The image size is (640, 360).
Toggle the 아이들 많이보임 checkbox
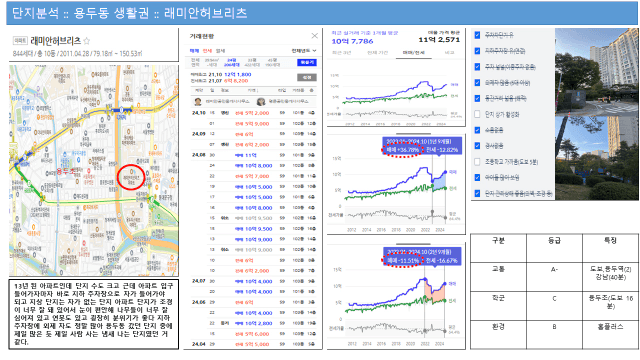[477, 178]
